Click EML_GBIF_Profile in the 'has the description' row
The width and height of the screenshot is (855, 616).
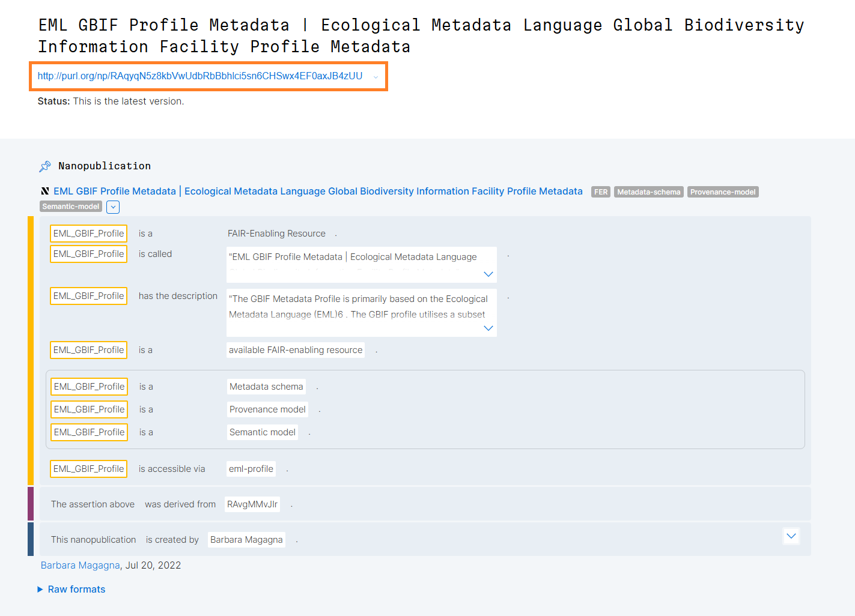(88, 296)
